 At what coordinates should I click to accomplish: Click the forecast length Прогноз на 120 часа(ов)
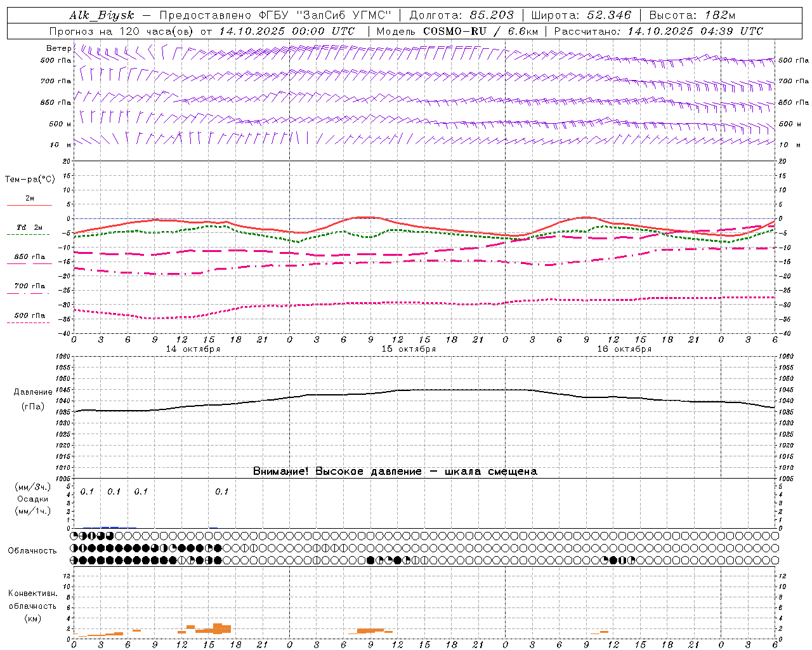[x=122, y=31]
